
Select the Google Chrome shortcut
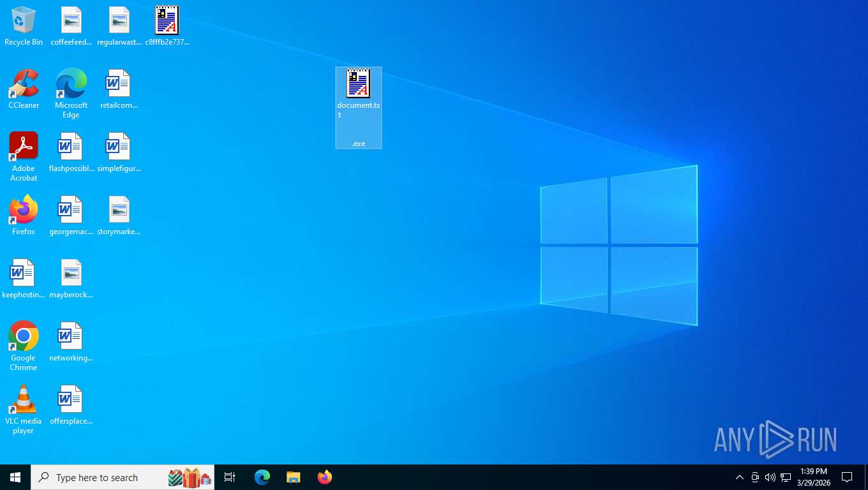(24, 346)
